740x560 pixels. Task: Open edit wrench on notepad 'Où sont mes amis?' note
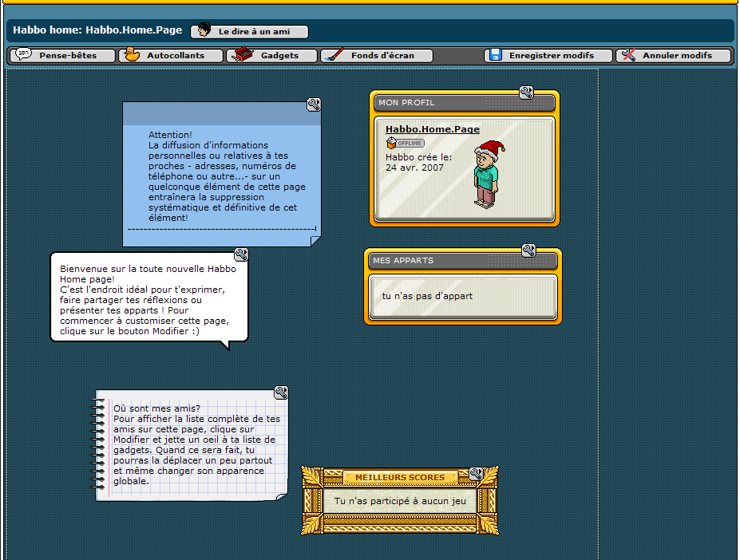point(281,392)
